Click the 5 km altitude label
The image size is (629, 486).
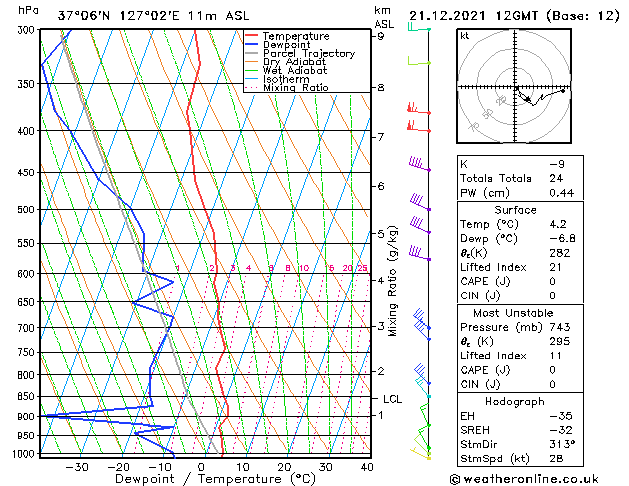[381, 233]
